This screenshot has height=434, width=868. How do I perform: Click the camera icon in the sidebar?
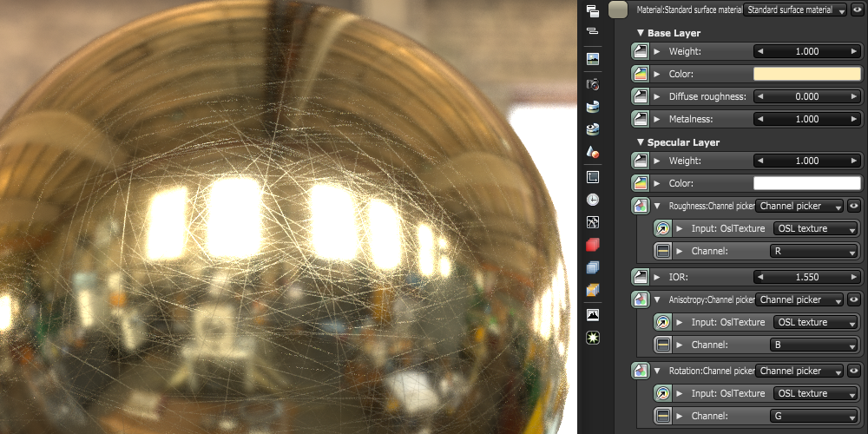[x=593, y=84]
